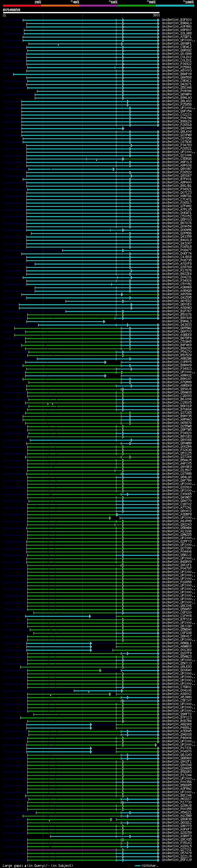Click the =100char. scale key at bottom
Image resolution: width=197 pixels, height=868 pixels.
pos(147,865)
